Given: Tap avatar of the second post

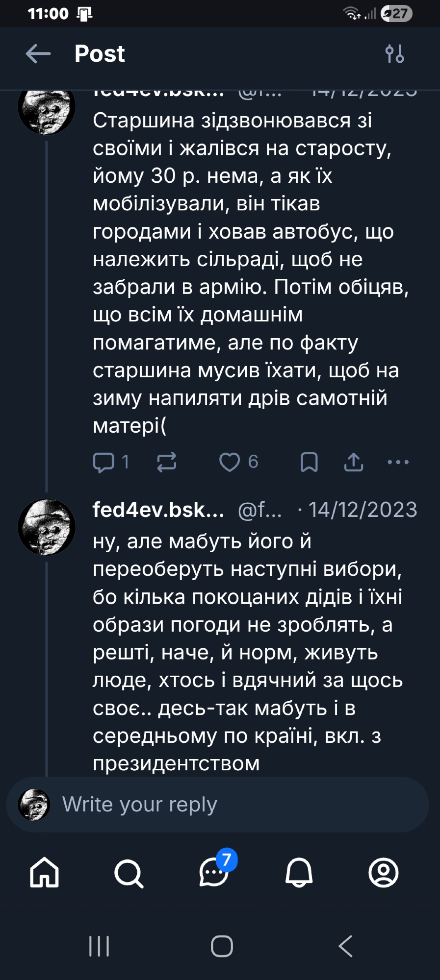Looking at the screenshot, I should tap(47, 527).
